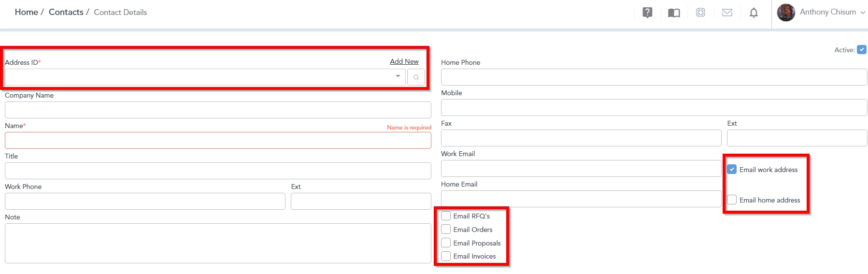Go to Contacts breadcrumb
Screen dimensions: 868x274
(66, 12)
